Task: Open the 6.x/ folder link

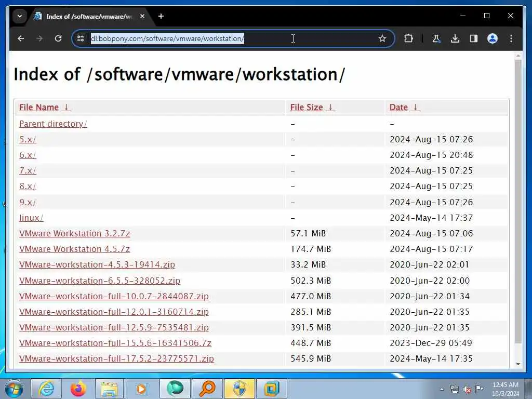Action: click(28, 155)
